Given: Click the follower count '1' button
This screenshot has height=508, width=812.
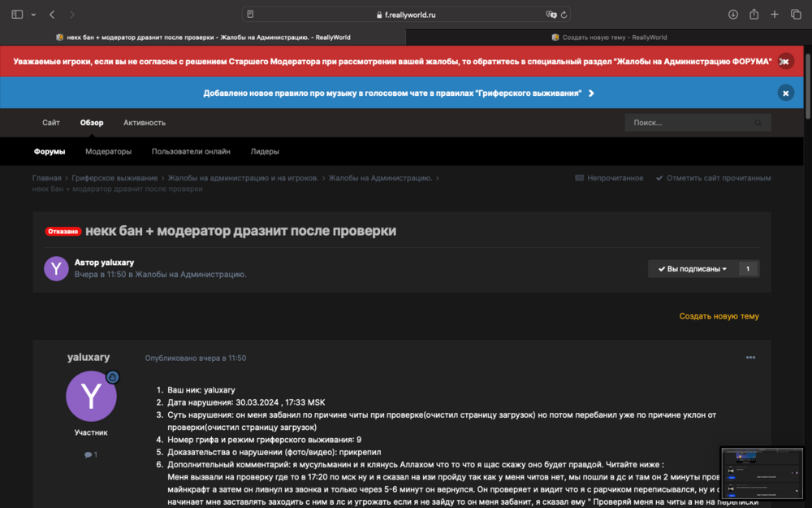Looking at the screenshot, I should pyautogui.click(x=748, y=268).
